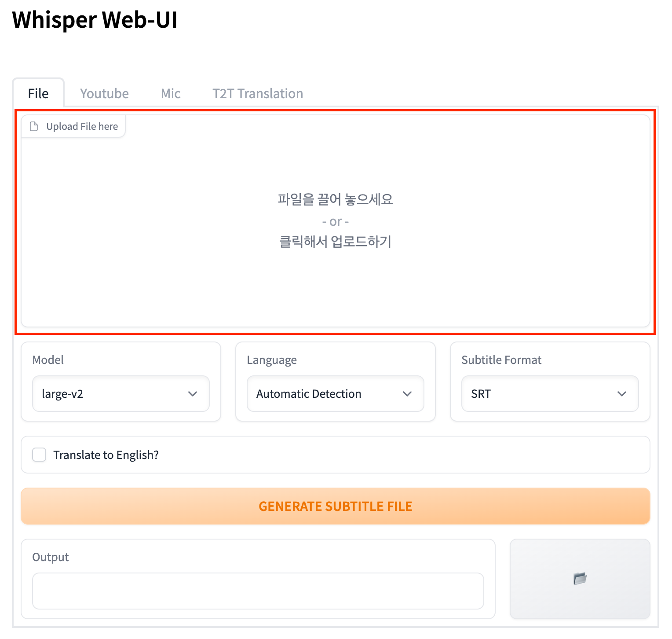Open the Youtube tab
This screenshot has width=672, height=639.
pyautogui.click(x=104, y=93)
